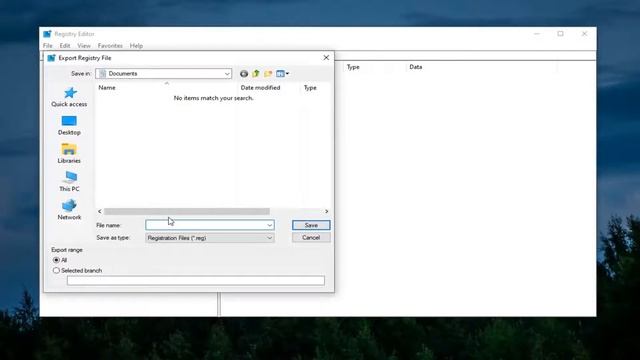Click the Export Registry File dialog icon
640x360 pixels.
click(51, 58)
